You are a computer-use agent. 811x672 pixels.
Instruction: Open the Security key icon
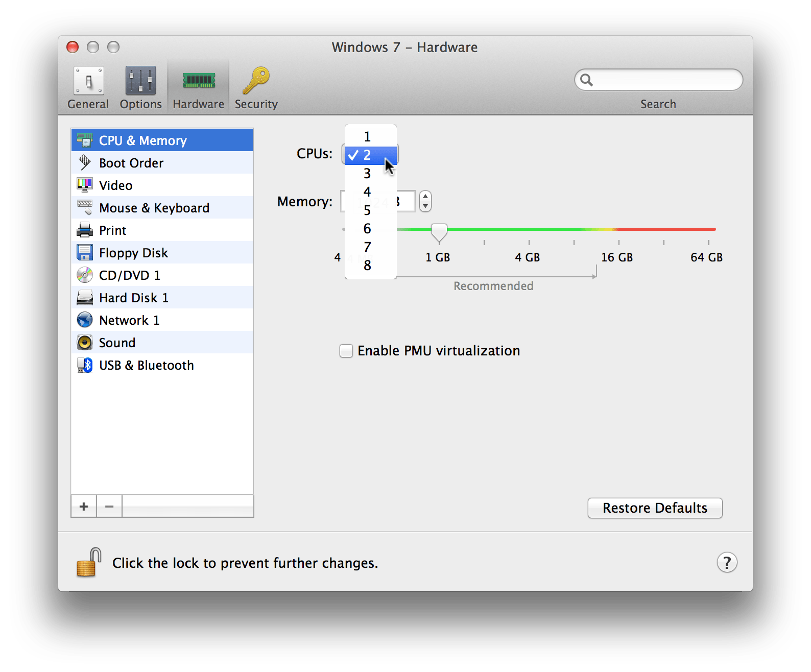(256, 81)
